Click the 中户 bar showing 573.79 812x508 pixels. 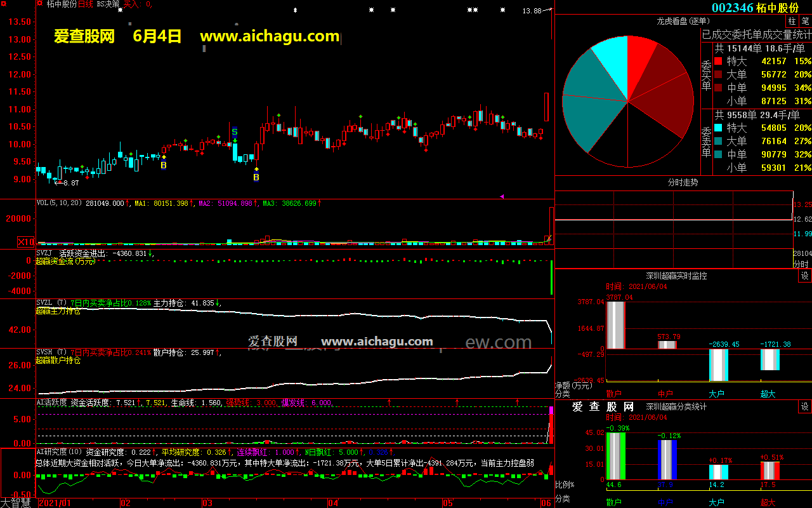667,345
